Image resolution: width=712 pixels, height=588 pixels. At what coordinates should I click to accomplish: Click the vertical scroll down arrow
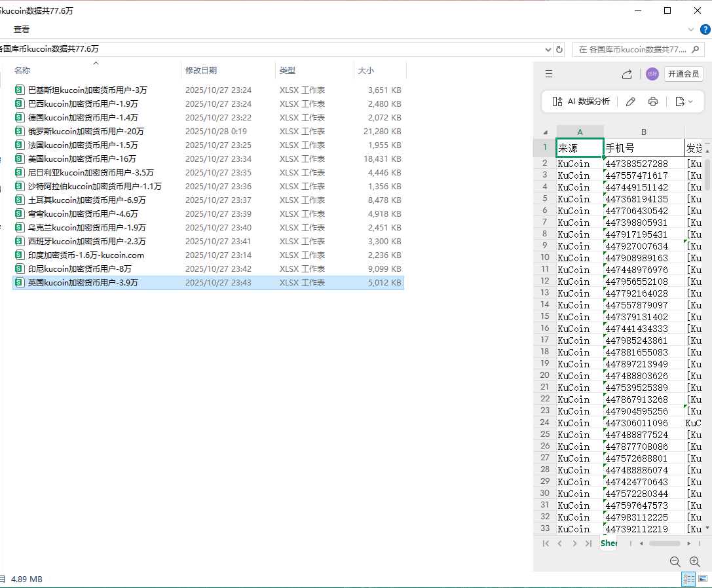point(707,528)
